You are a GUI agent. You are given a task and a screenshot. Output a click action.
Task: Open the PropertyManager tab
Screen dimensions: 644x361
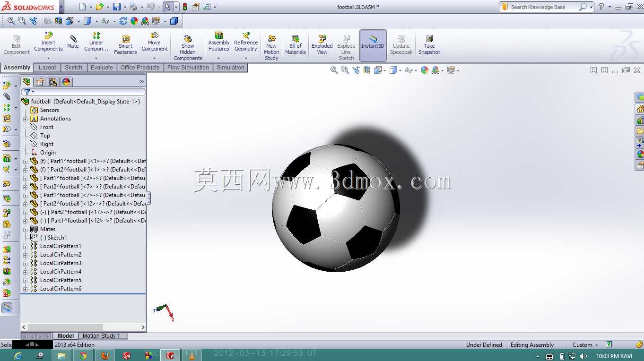[x=40, y=82]
